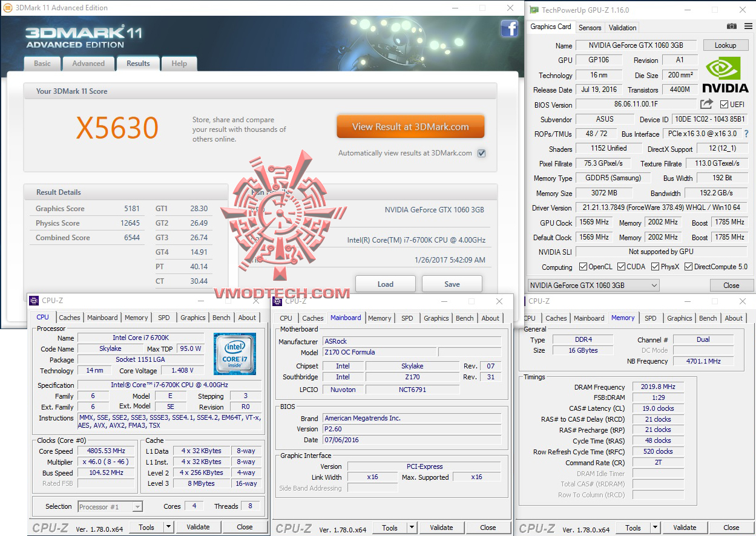Click the Name field showing NVIDIA GeForce GTX 1060

636,45
